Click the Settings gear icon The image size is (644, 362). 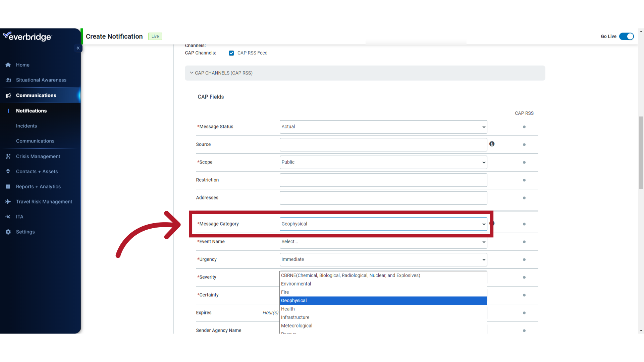pos(8,232)
